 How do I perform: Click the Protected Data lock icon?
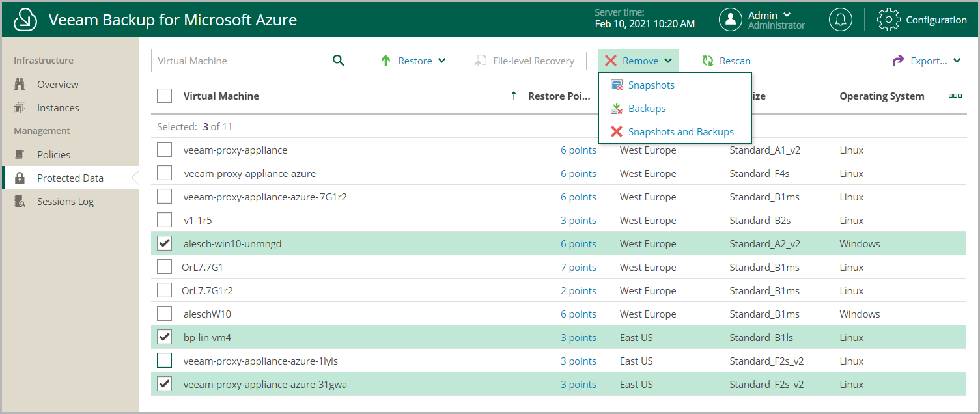pos(20,178)
